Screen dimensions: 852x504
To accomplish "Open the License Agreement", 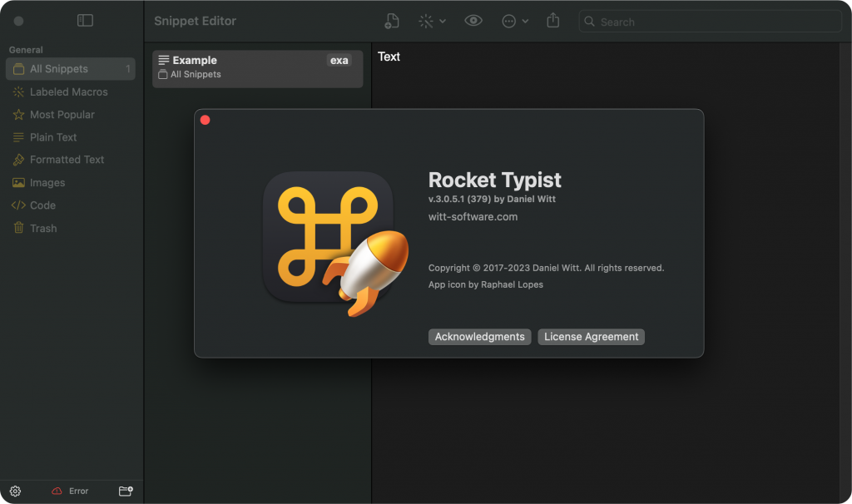I will (591, 337).
